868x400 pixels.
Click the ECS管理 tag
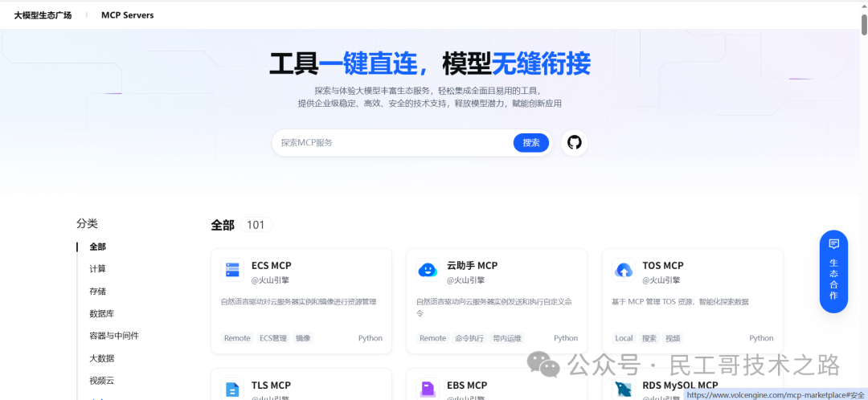pos(273,338)
